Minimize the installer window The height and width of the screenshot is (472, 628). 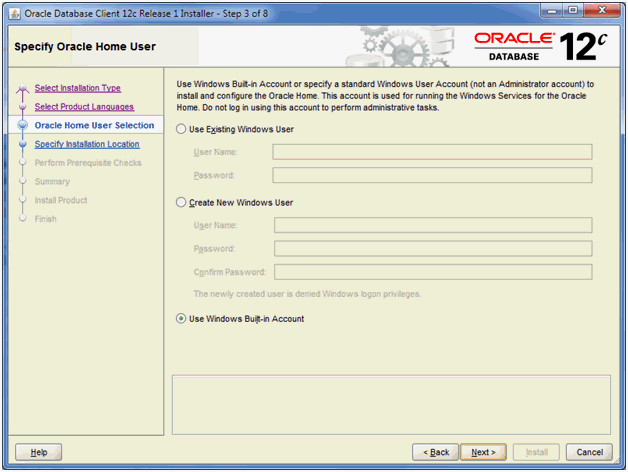click(552, 11)
